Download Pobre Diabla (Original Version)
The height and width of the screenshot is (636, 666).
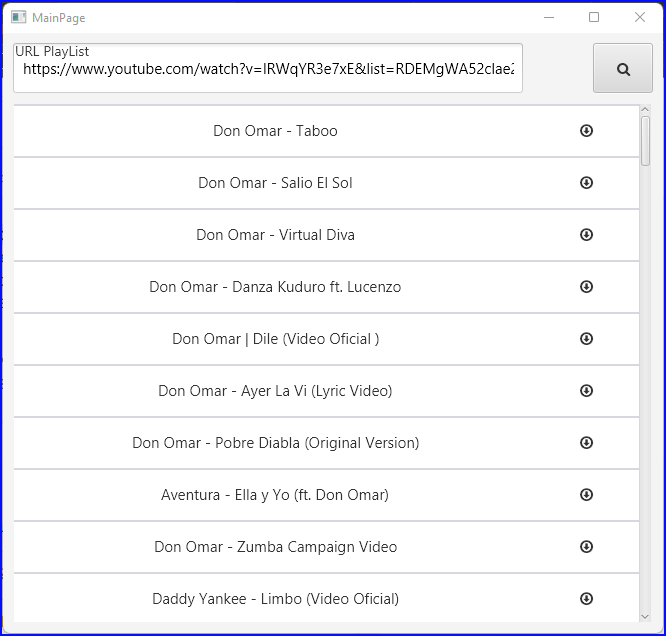point(586,443)
